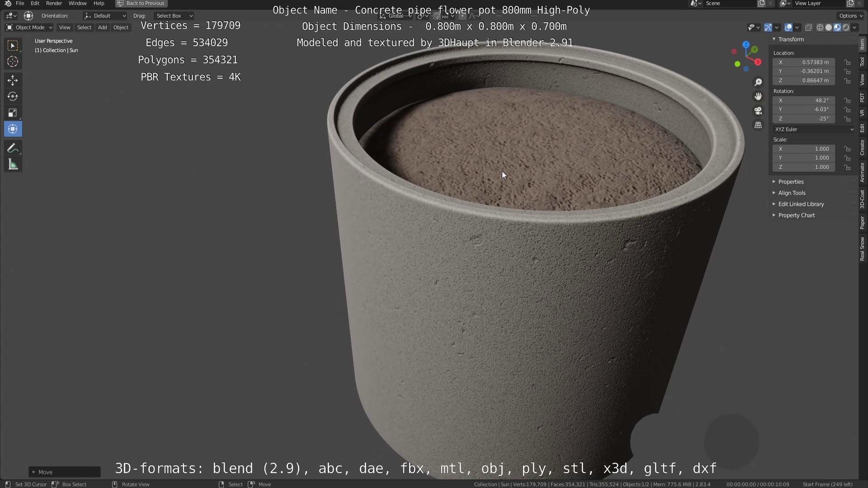Toggle lock on Scale Z
Screen dimensions: 868x488
coord(848,167)
